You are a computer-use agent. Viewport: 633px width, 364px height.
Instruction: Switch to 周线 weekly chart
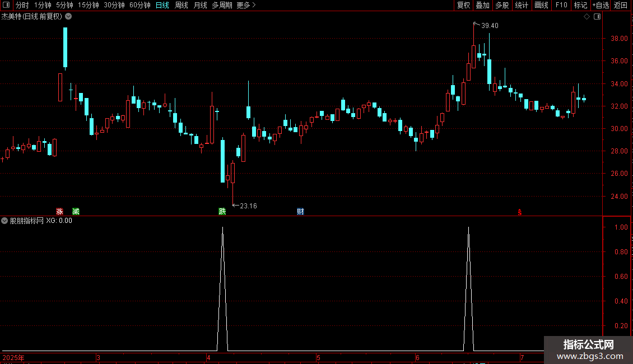[181, 5]
